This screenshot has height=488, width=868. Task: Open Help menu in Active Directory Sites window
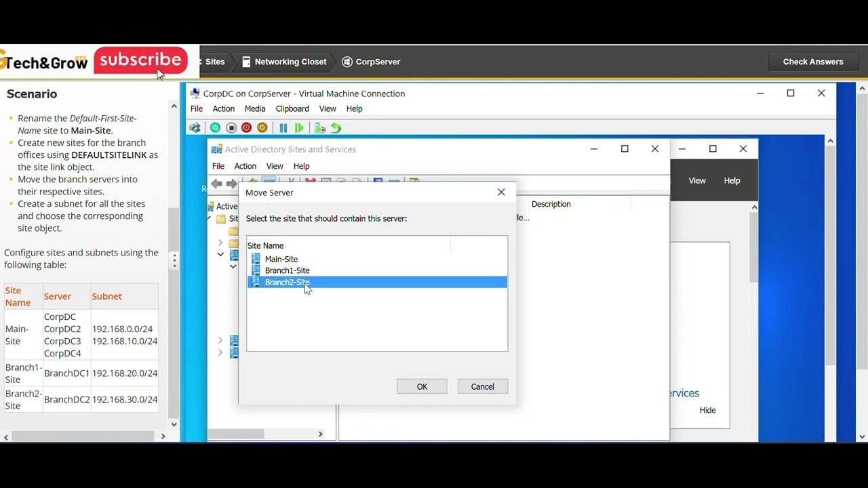[x=302, y=166]
